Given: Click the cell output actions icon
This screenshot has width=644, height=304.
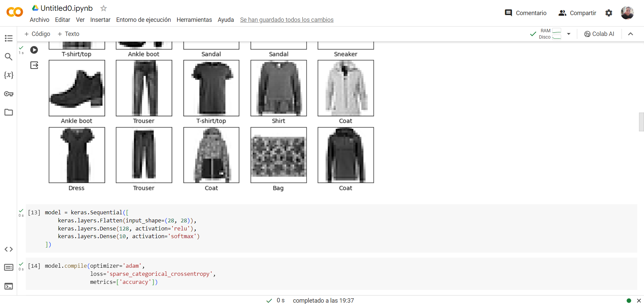Looking at the screenshot, I should tap(35, 65).
